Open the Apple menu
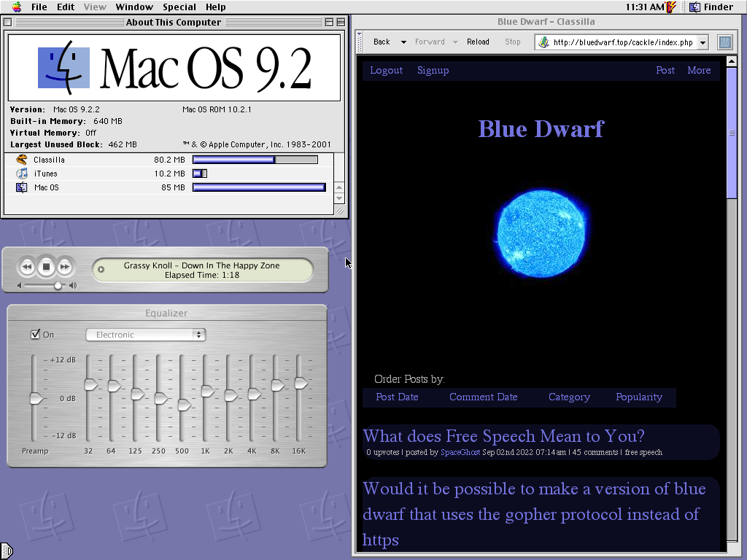 [x=17, y=7]
